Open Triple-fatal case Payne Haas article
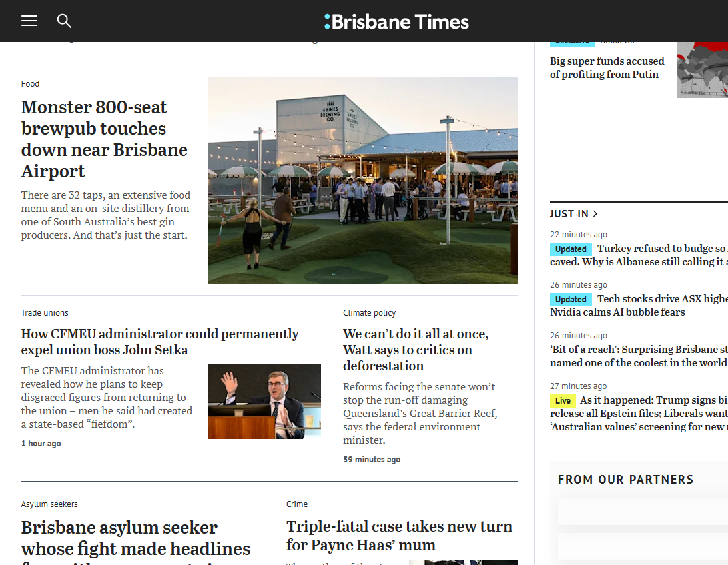The width and height of the screenshot is (728, 565). 399,536
